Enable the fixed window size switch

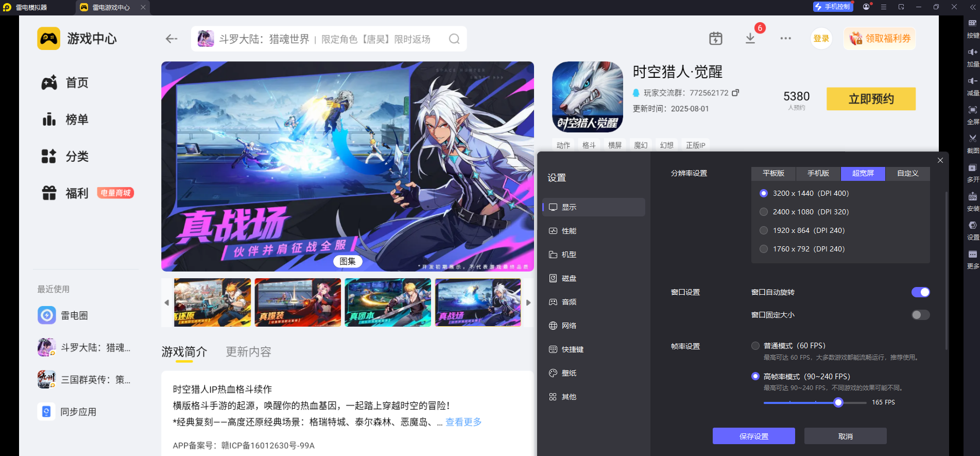tap(920, 315)
